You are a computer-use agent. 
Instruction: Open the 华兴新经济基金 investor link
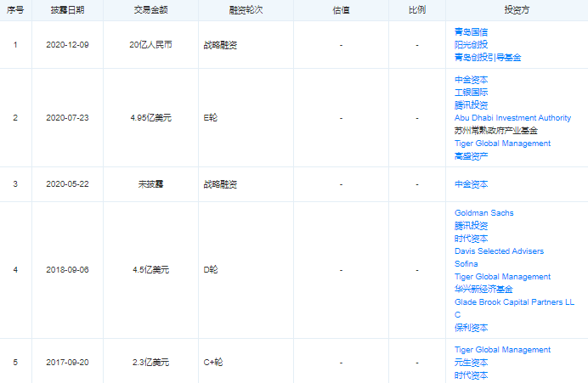[483, 290]
